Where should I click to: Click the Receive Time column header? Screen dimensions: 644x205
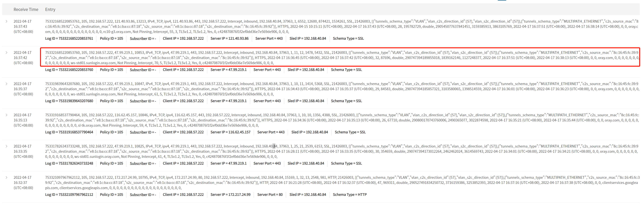point(26,10)
